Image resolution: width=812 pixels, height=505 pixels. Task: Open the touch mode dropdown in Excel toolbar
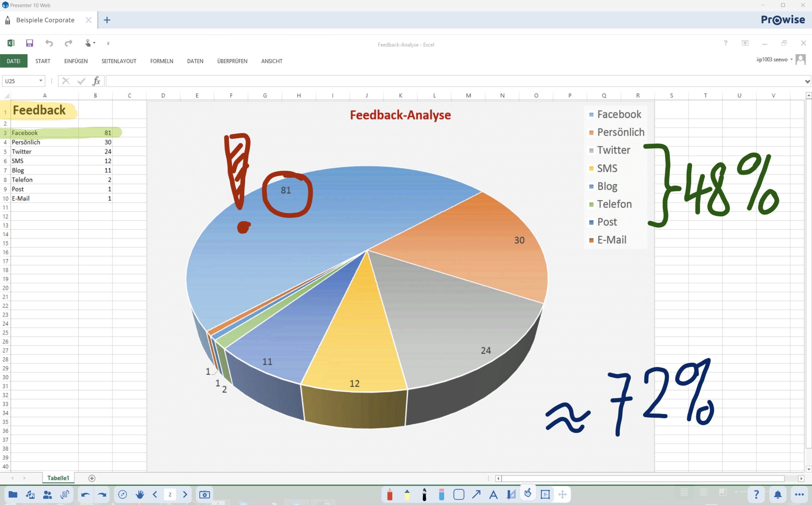[90, 43]
